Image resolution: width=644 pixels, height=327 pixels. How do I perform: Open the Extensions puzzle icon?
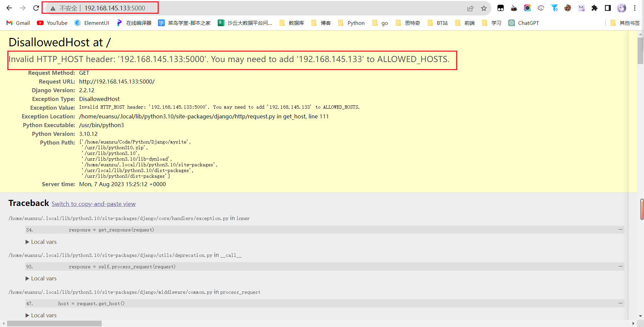pos(594,8)
